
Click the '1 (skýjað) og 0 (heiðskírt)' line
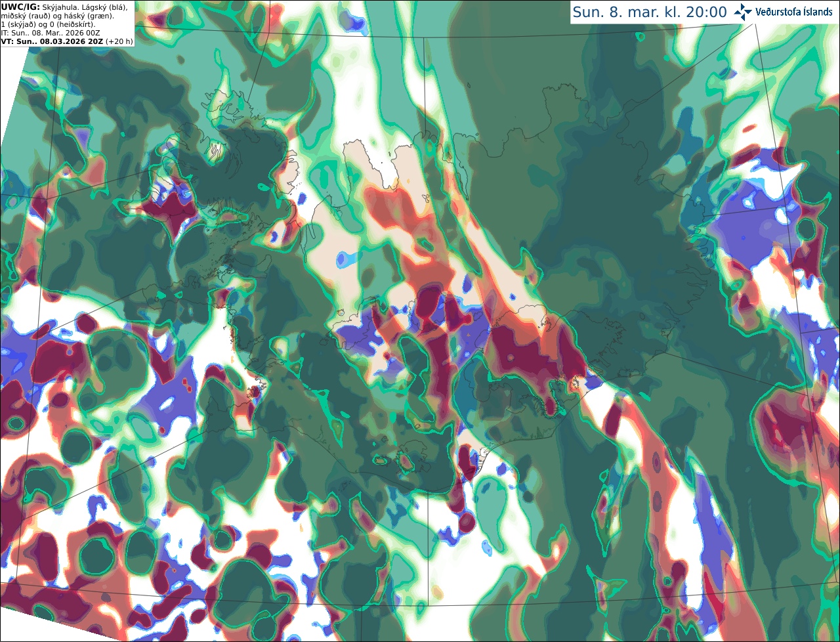coord(48,24)
